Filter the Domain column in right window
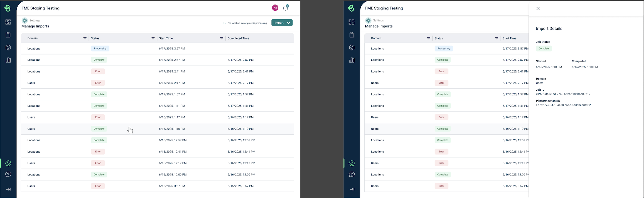 click(429, 38)
